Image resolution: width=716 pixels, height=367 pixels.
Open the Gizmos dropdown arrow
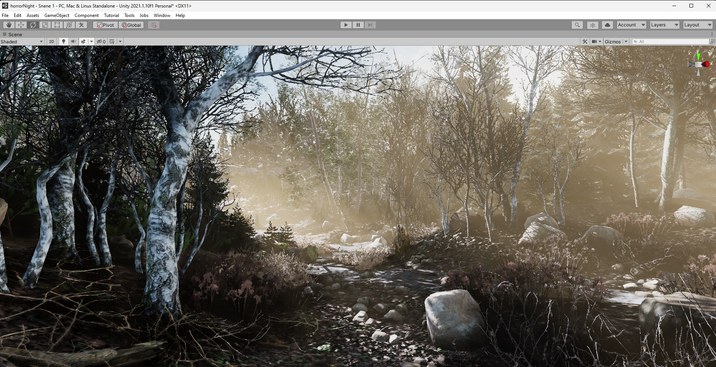pos(626,42)
